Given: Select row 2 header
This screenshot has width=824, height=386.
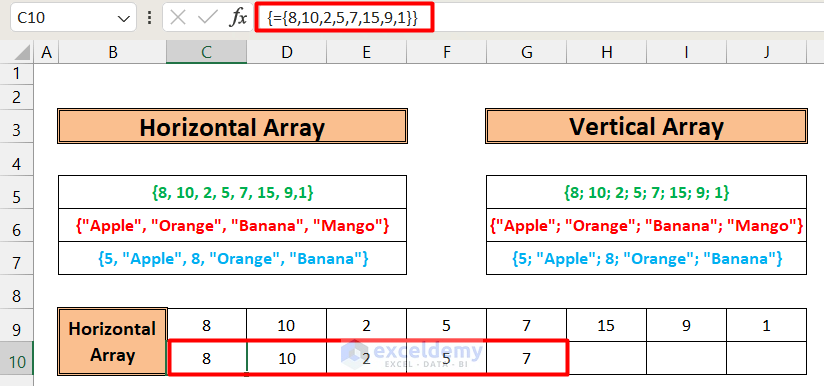Looking at the screenshot, I should [x=17, y=97].
